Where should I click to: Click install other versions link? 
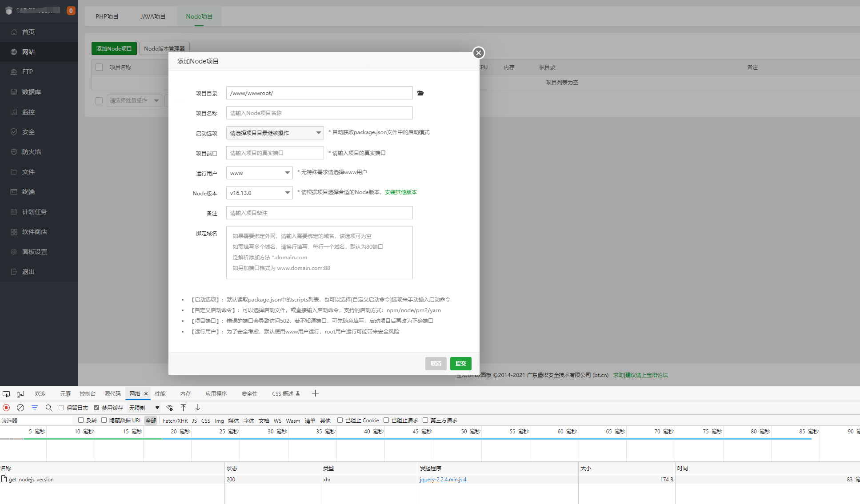[x=401, y=192]
